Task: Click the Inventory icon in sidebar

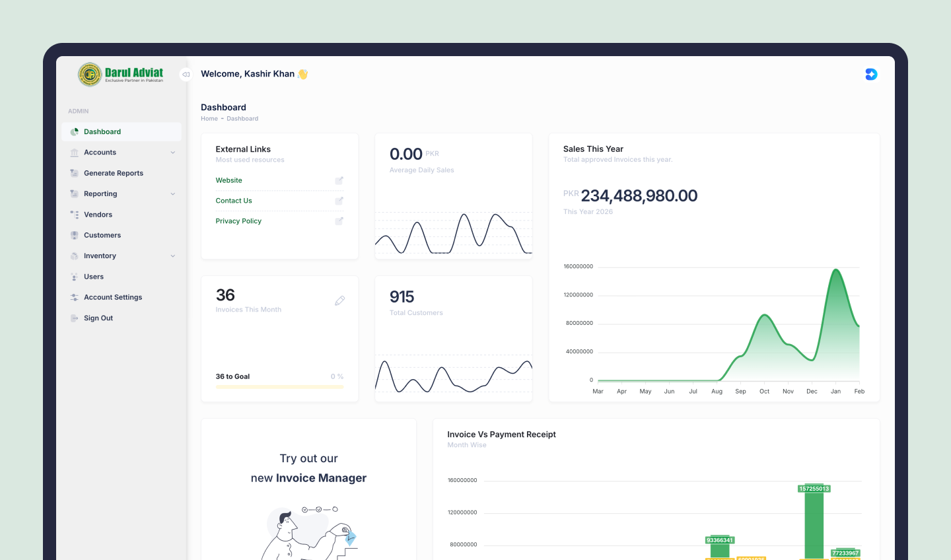Action: tap(75, 256)
